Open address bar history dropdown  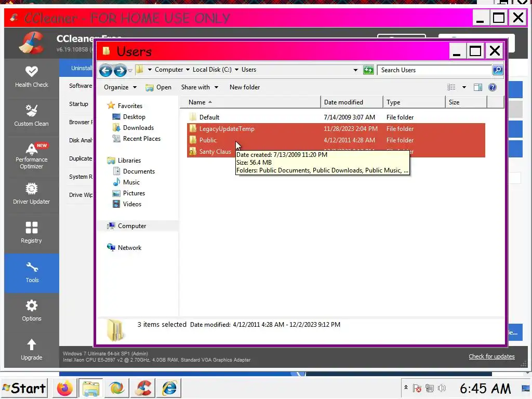coord(355,70)
